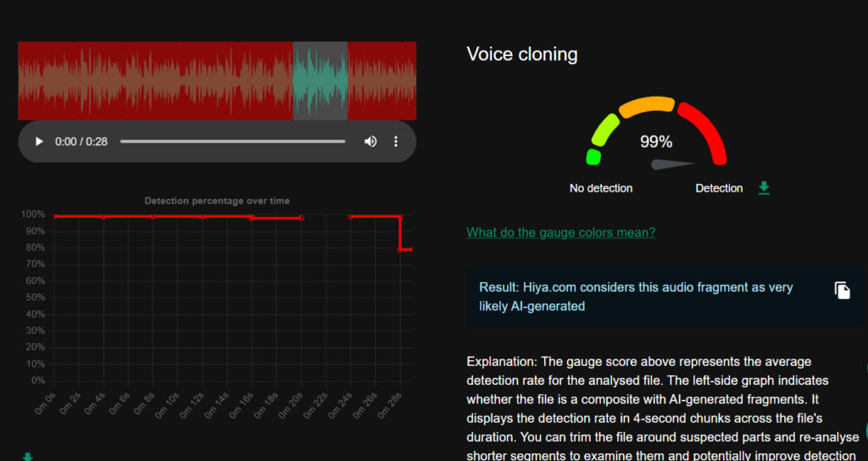
Task: Click the green download icon beside Detection
Action: tap(764, 187)
